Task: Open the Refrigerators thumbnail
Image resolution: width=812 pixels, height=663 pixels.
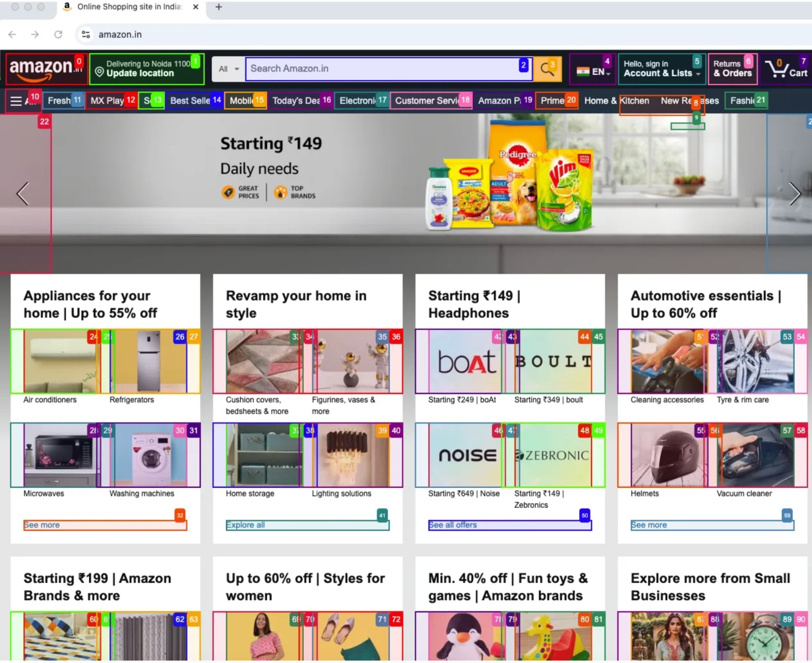Action: (x=148, y=361)
